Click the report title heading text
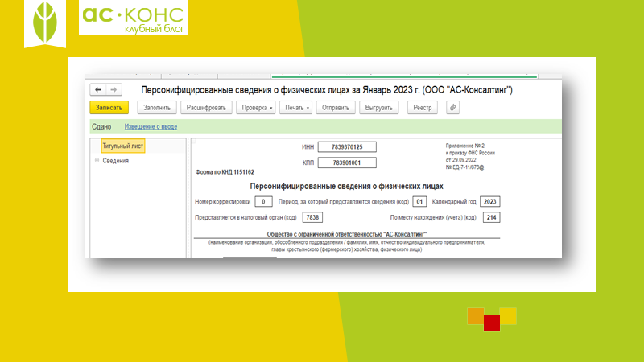Screen dimensions: 644x362 327,90
